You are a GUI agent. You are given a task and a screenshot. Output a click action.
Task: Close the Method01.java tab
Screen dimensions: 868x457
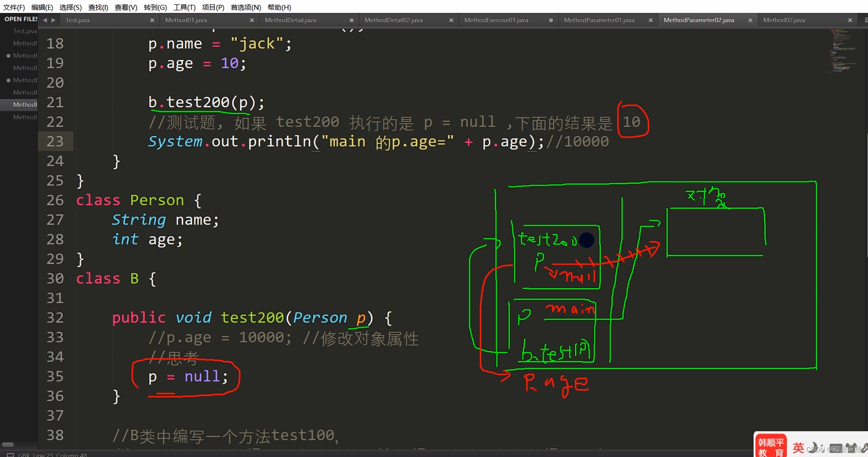click(x=252, y=20)
